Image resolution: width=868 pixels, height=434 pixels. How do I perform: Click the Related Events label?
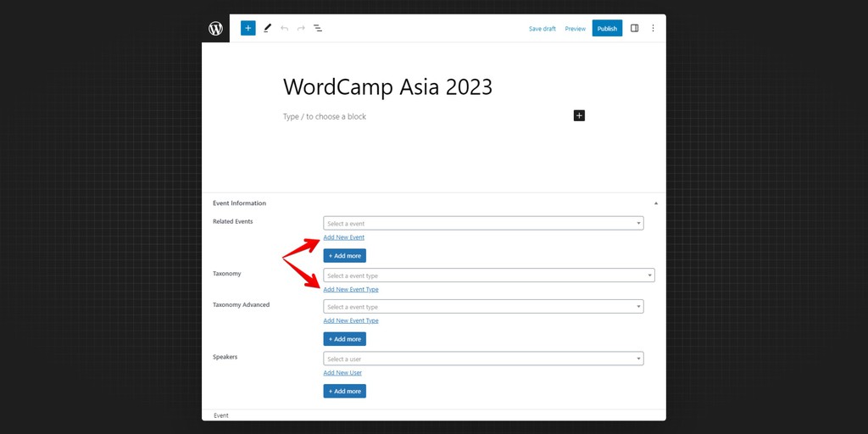coord(232,221)
